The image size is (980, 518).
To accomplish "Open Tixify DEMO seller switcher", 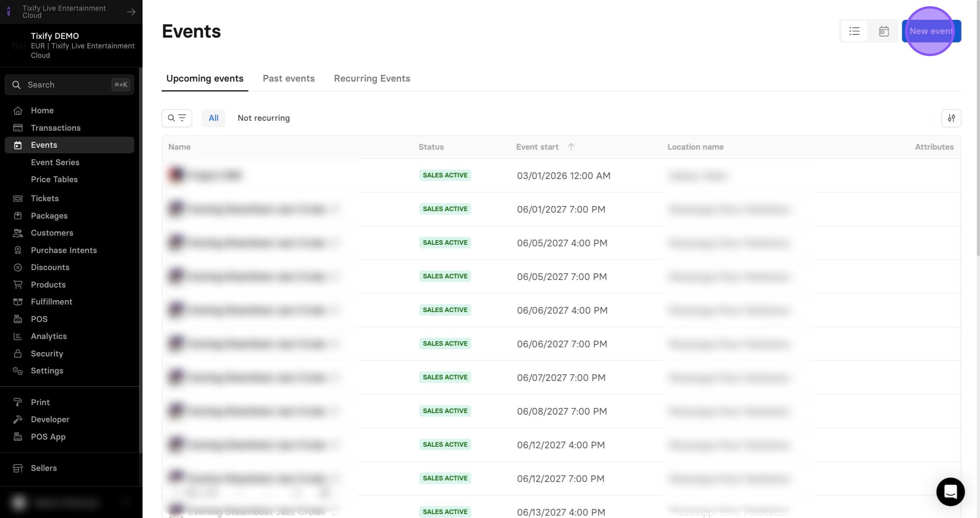I will click(71, 45).
